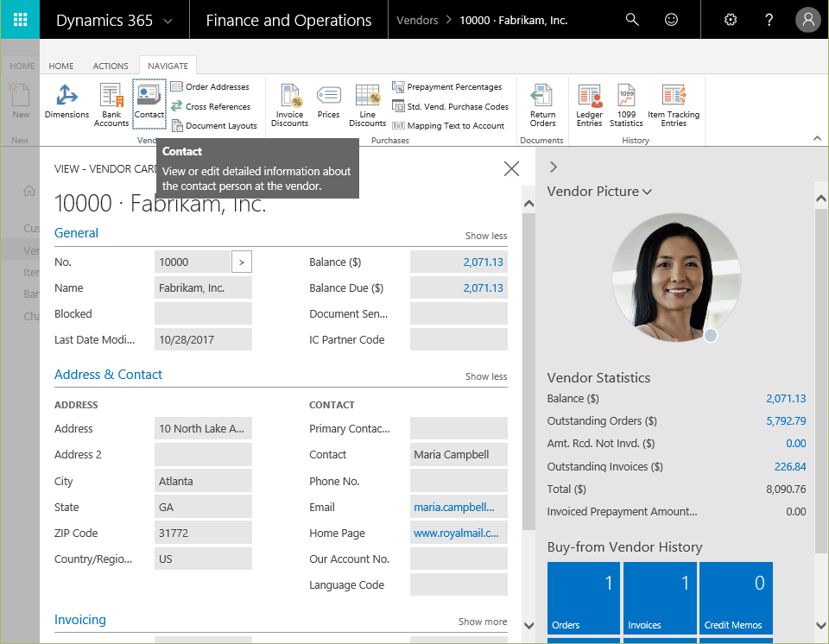Expand the Dynamics 365 app dropdown
829x644 pixels.
pos(168,21)
